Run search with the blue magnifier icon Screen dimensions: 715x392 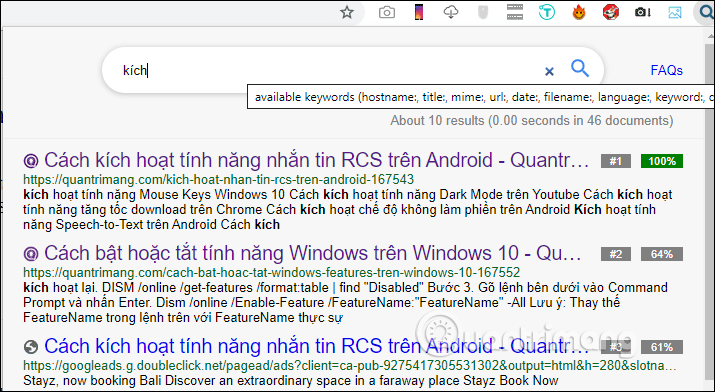[580, 68]
